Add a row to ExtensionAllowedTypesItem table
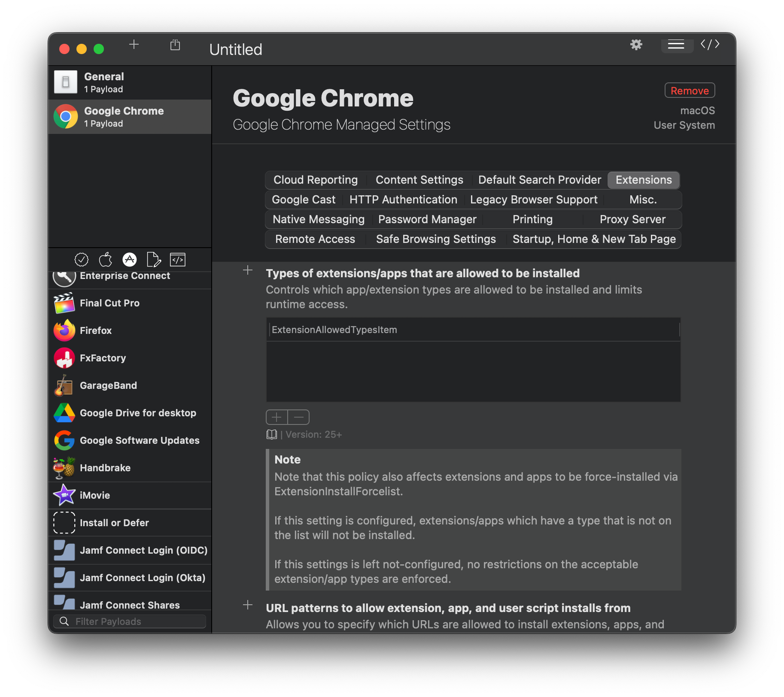 coord(277,417)
